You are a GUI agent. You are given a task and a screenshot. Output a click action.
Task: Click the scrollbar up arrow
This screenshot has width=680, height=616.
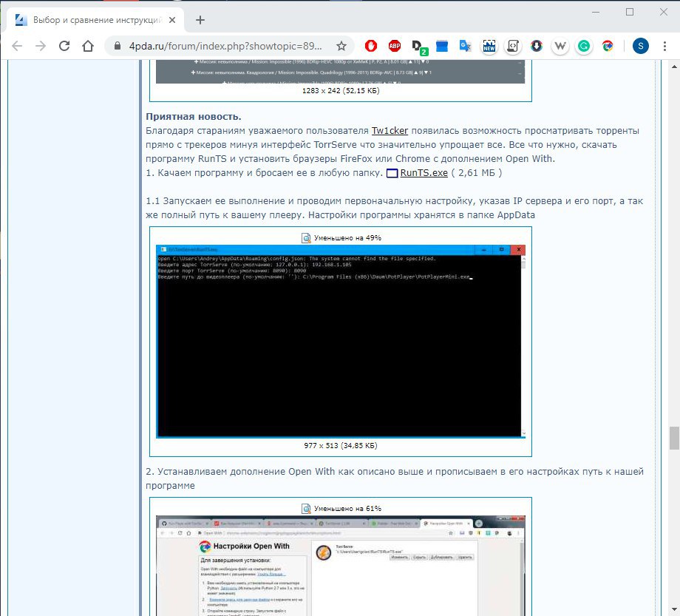click(674, 67)
